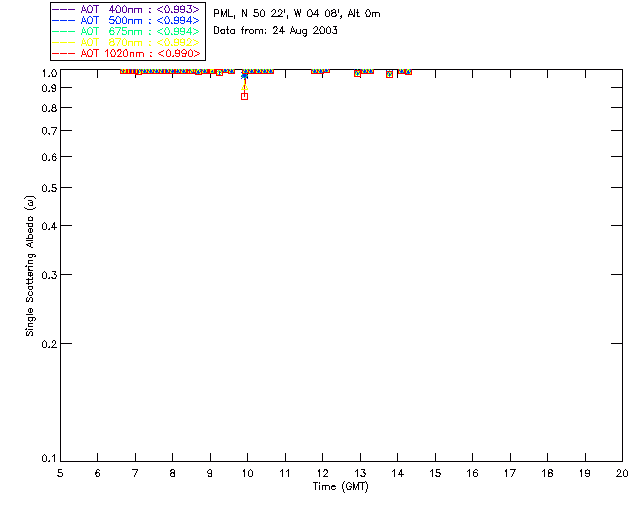Click the y-axis tick label 0.7
Viewport: 640px width, 512px height.
pos(49,131)
